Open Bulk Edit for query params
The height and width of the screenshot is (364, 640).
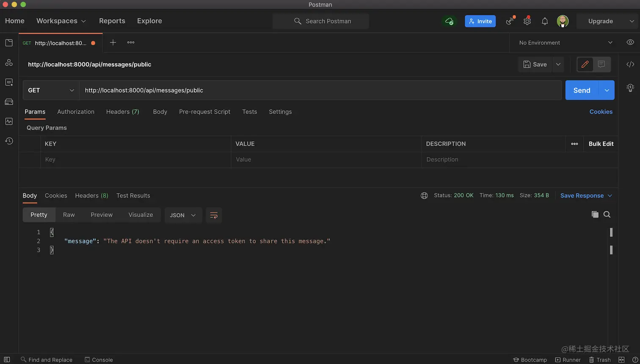tap(601, 144)
